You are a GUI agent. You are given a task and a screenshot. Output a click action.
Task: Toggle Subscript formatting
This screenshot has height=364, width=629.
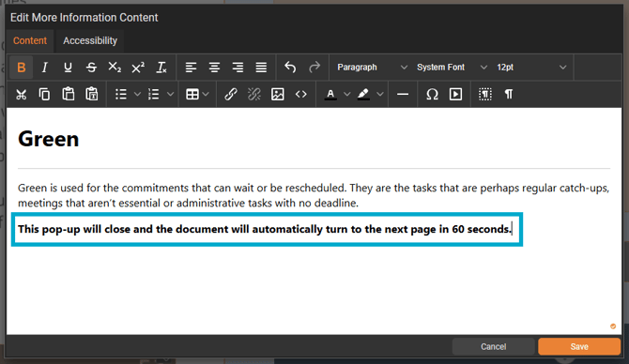pyautogui.click(x=115, y=68)
